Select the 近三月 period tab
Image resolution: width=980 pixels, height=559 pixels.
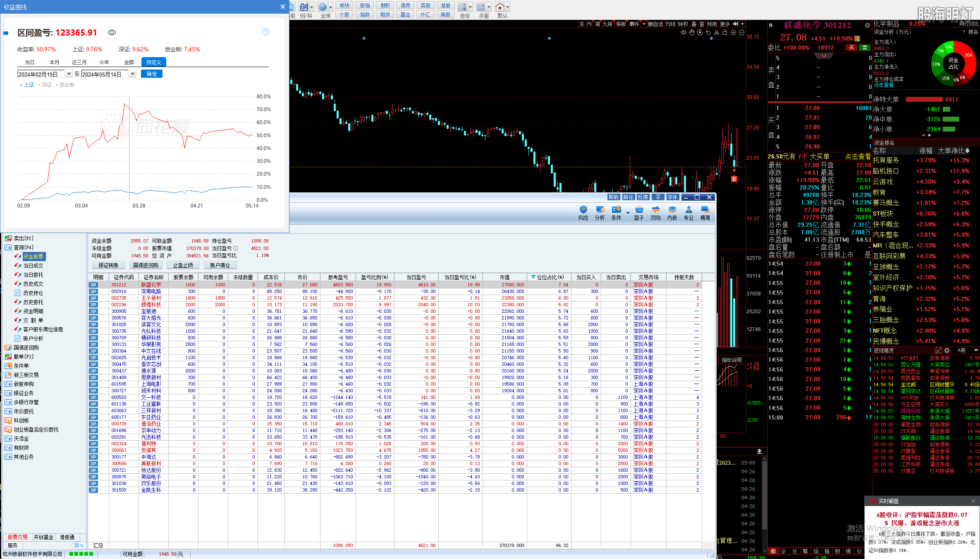79,62
